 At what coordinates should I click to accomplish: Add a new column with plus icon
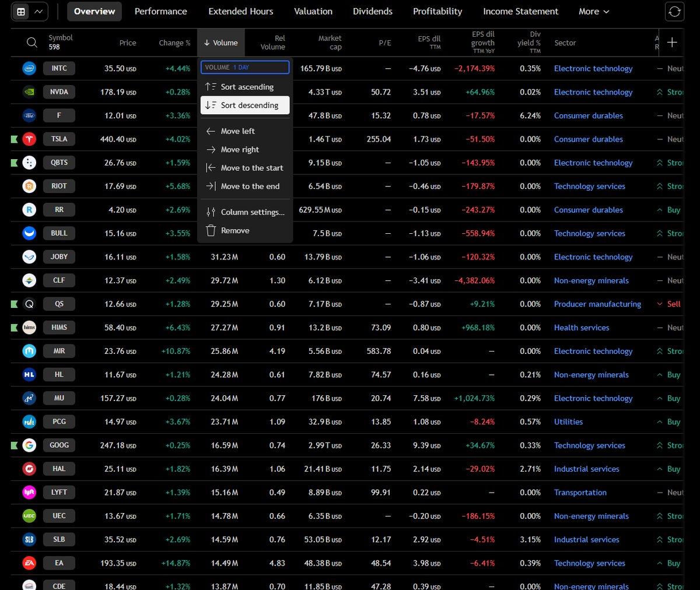tap(672, 42)
